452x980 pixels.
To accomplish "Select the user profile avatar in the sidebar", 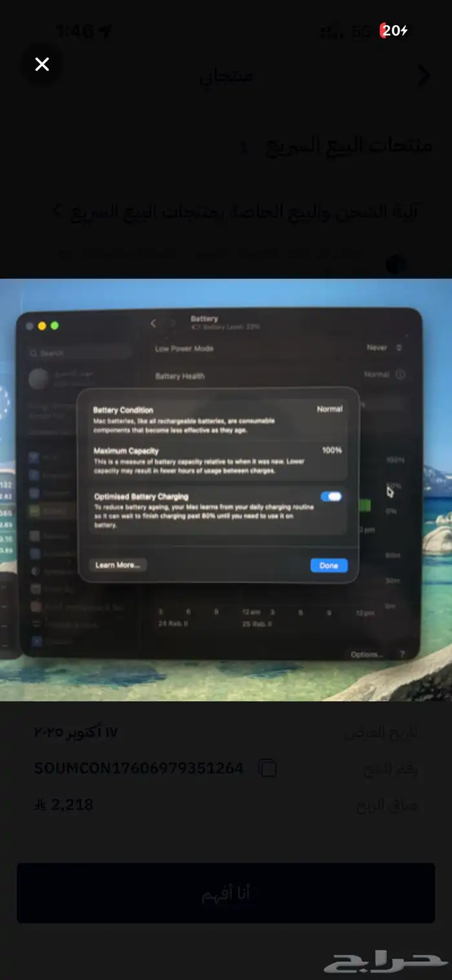I will pos(38,379).
